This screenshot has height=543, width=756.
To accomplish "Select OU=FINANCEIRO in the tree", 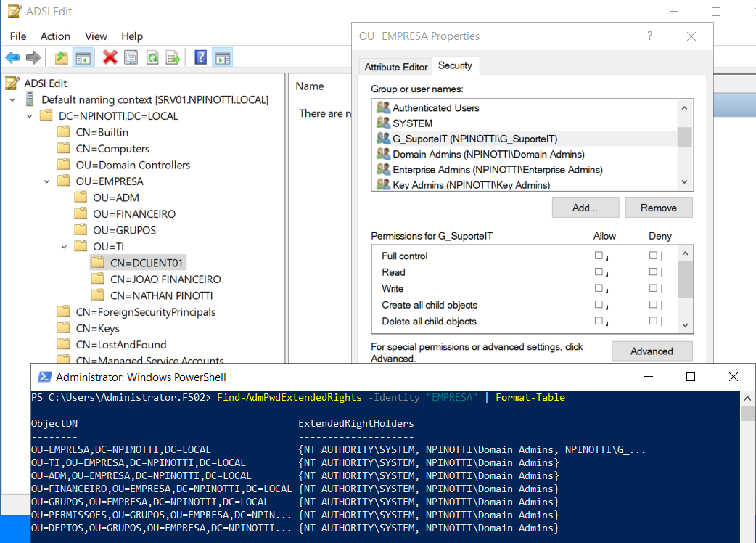I will 134,213.
